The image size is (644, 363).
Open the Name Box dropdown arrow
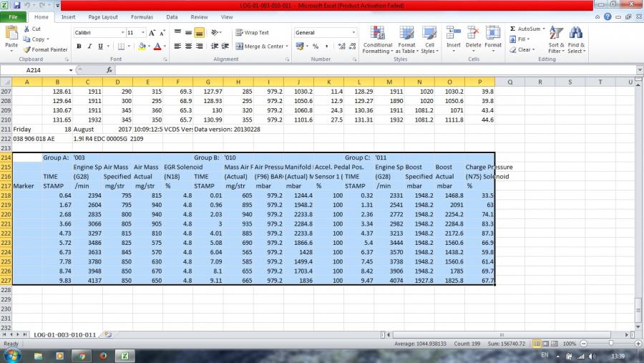click(x=71, y=70)
